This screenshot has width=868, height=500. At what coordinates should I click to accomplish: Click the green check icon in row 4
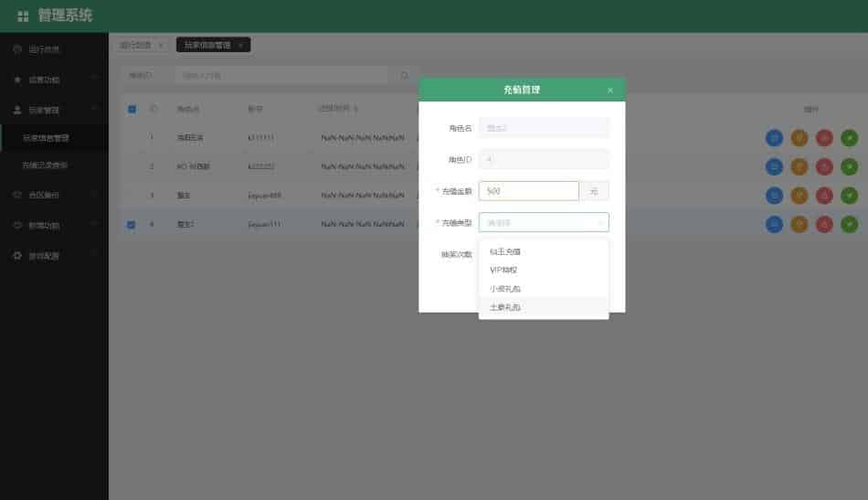click(x=849, y=224)
